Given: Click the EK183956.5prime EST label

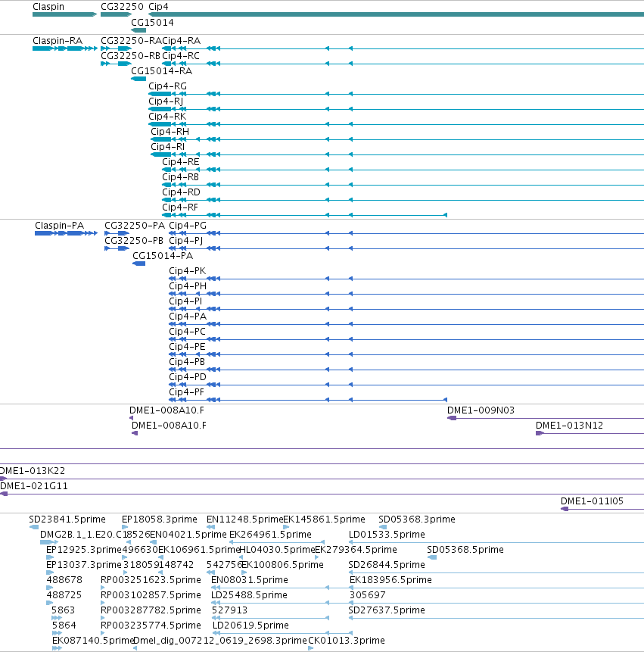Looking at the screenshot, I should coord(390,580).
